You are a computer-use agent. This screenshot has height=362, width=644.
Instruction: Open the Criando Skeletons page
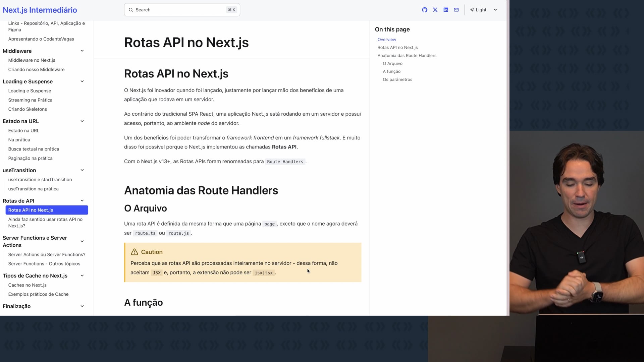click(x=28, y=109)
